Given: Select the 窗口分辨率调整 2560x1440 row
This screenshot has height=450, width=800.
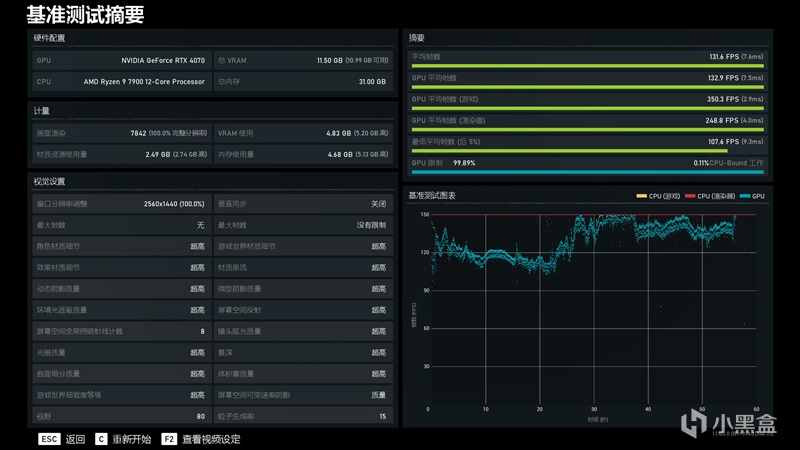Looking at the screenshot, I should (x=121, y=204).
